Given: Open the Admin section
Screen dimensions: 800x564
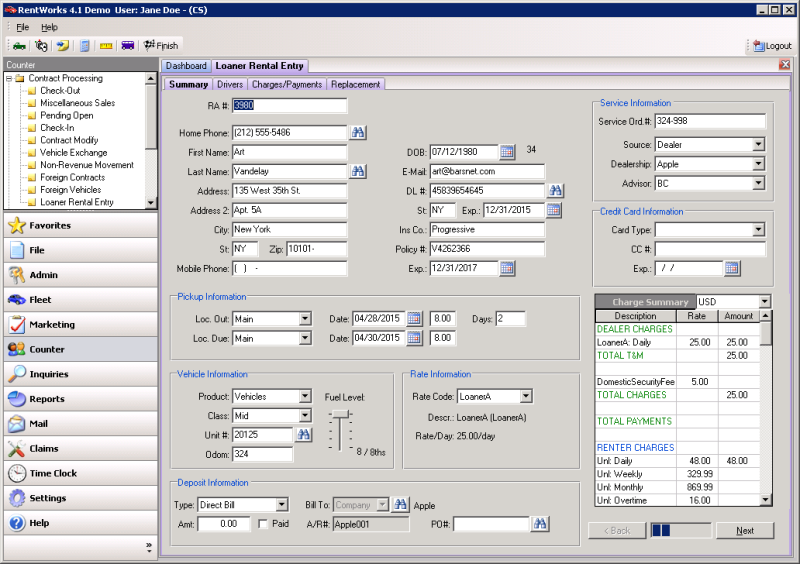Looking at the screenshot, I should tap(81, 275).
